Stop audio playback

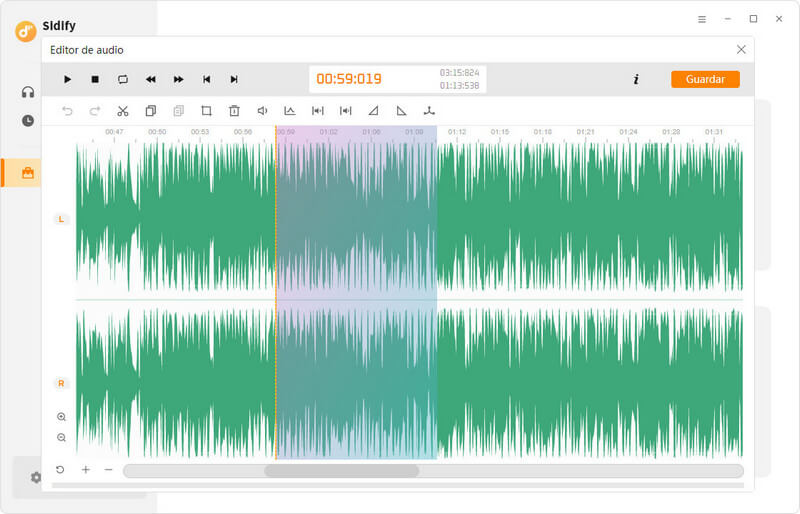[95, 79]
